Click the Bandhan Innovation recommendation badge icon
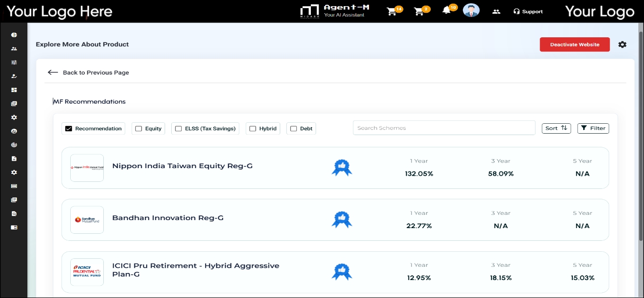Image resolution: width=644 pixels, height=298 pixels. (342, 220)
